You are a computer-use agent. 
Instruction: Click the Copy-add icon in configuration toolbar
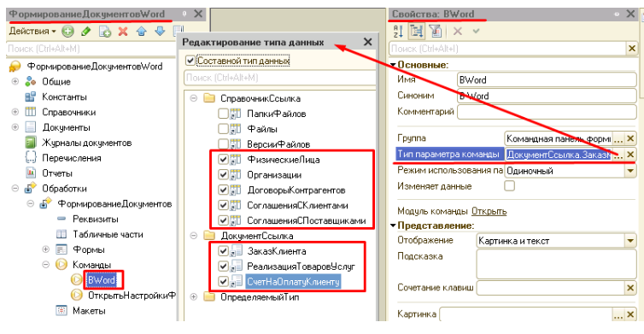pos(105,32)
